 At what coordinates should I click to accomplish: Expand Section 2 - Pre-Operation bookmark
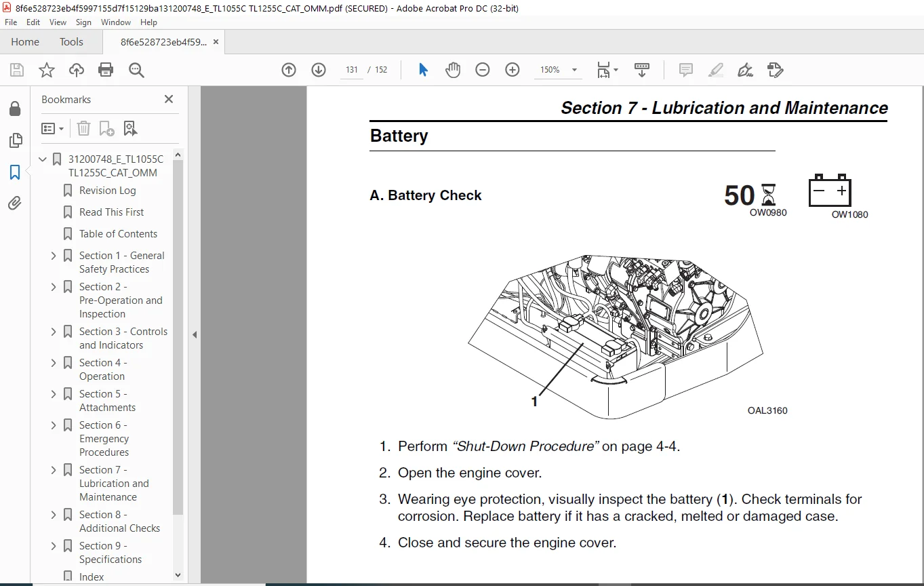54,287
